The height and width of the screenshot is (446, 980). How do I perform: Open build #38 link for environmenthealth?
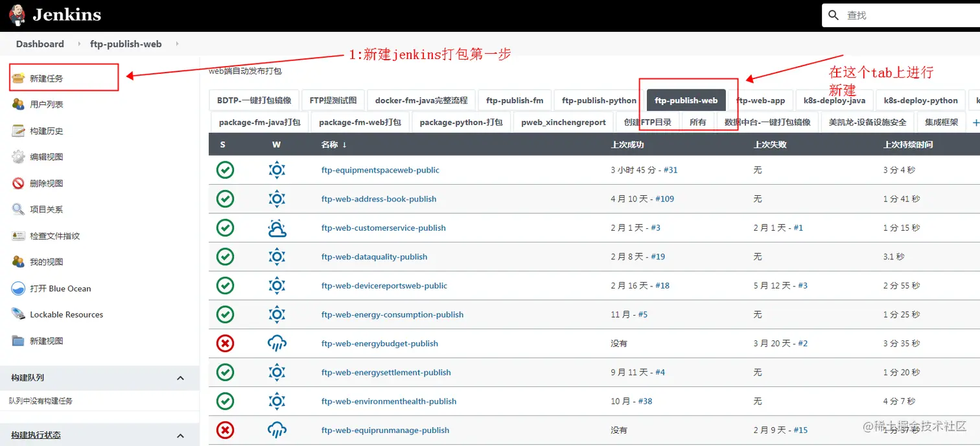coord(645,401)
